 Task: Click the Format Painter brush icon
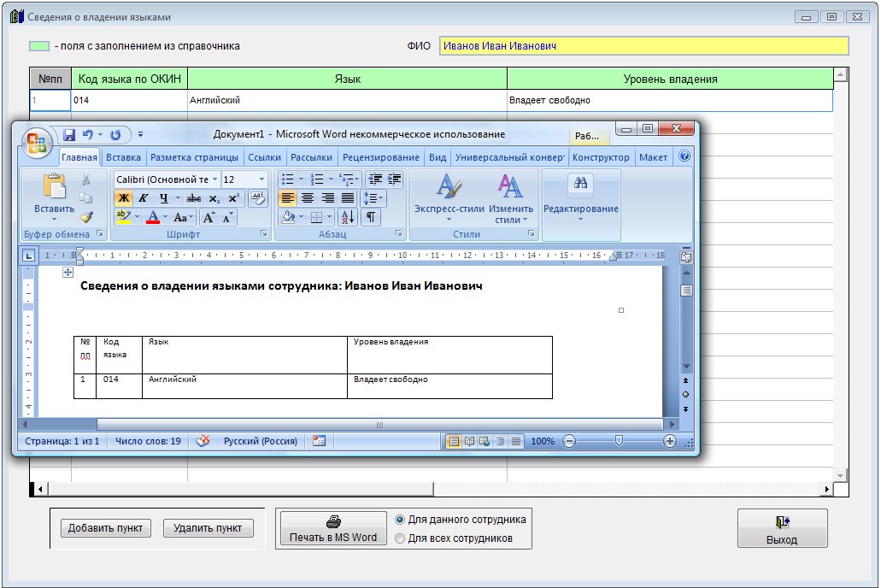pos(86,217)
